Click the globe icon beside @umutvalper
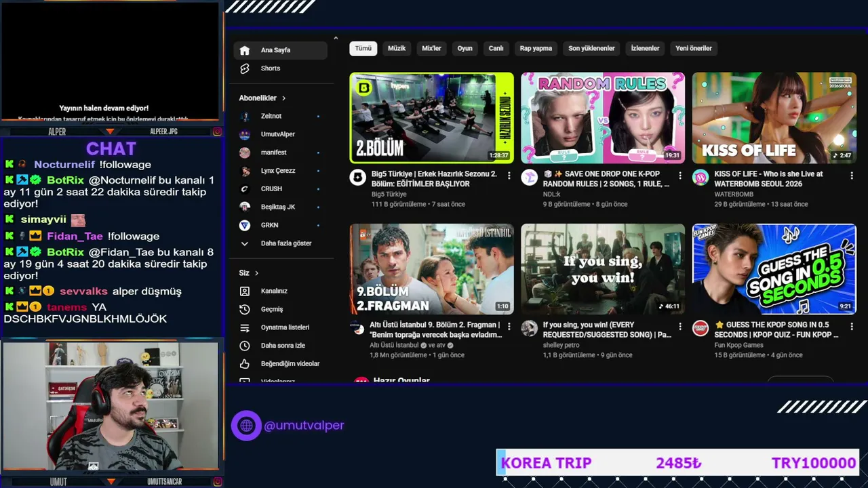This screenshot has width=868, height=488. [246, 426]
